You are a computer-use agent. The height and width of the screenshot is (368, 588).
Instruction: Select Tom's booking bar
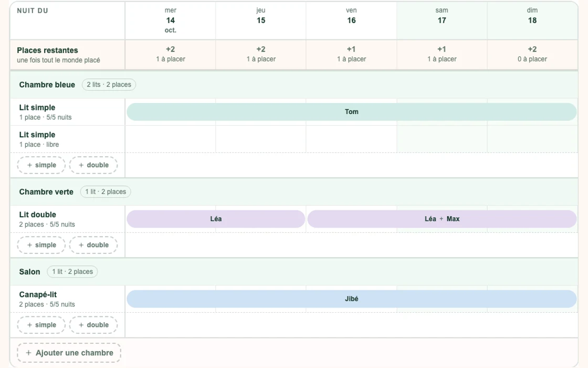[x=351, y=112]
